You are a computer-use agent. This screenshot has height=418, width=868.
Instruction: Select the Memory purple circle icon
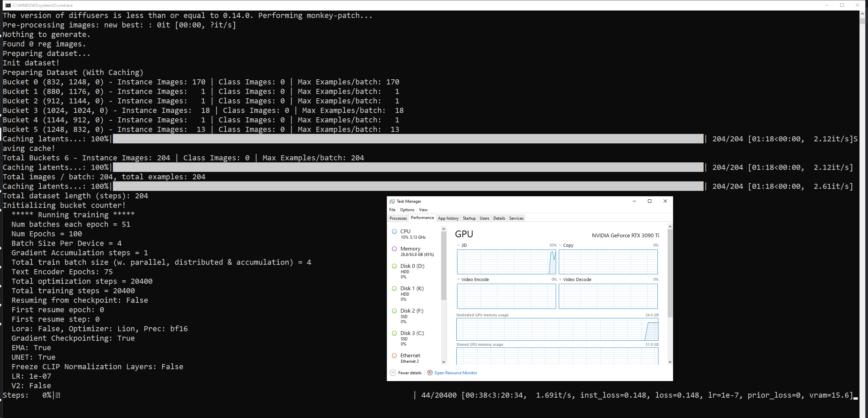(x=394, y=249)
